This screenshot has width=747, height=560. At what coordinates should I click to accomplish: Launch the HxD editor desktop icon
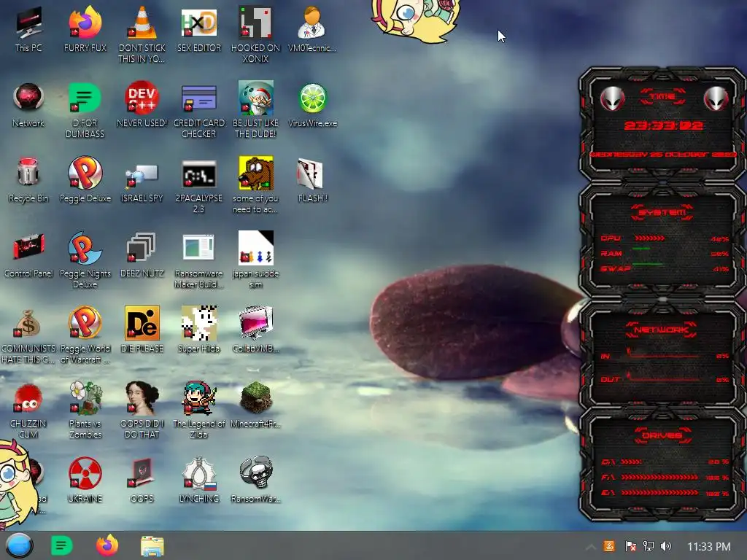[x=199, y=29]
